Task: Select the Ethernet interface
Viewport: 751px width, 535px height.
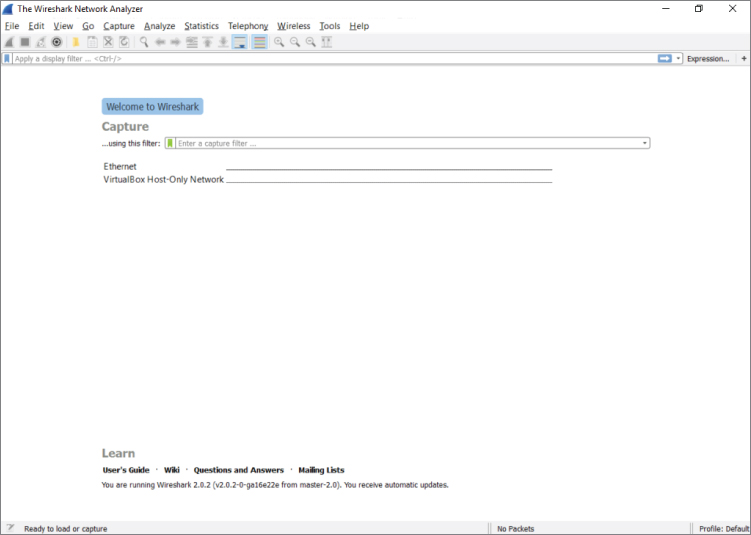Action: pos(328,166)
